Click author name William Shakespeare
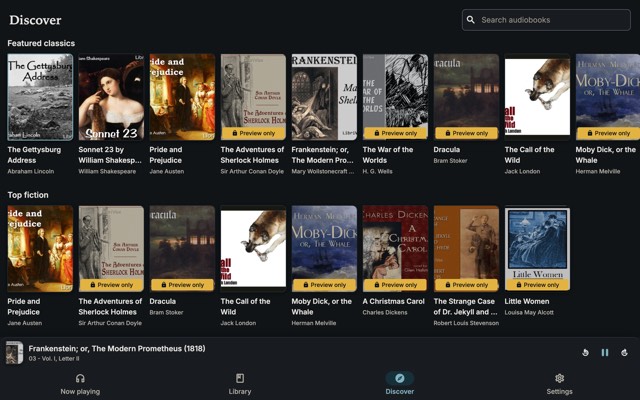This screenshot has width=640, height=400. [107, 171]
